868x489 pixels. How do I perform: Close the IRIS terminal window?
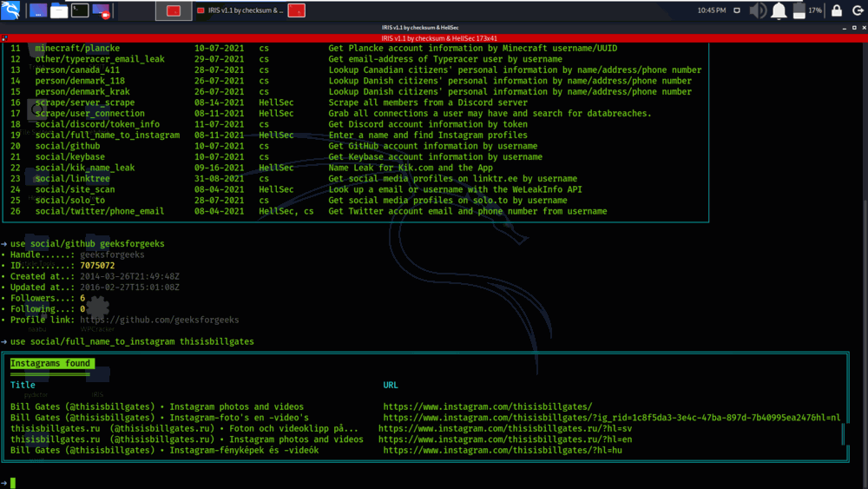click(865, 28)
